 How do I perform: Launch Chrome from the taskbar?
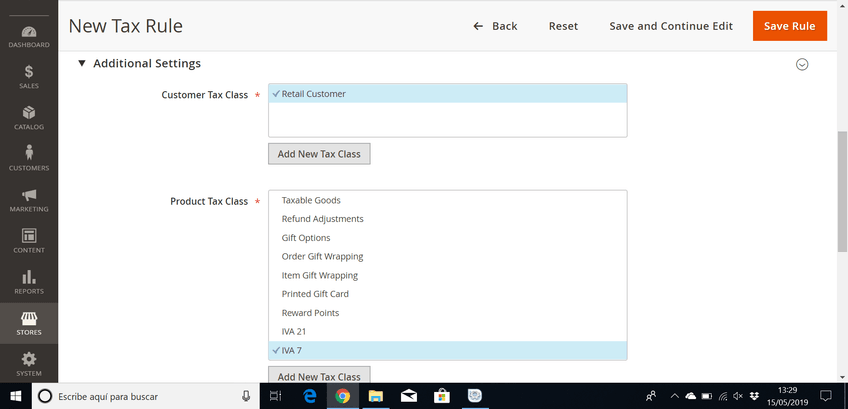pyautogui.click(x=342, y=396)
